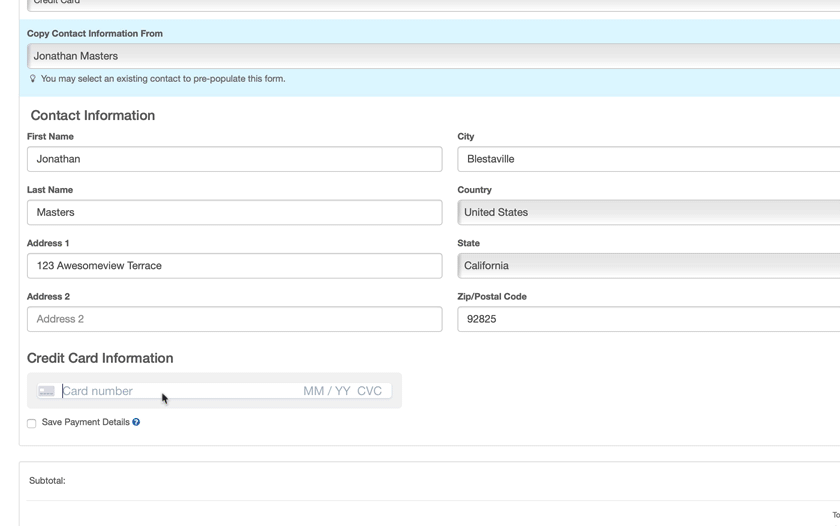The height and width of the screenshot is (526, 840).
Task: Focus the Zip/Postal Code field
Action: click(x=648, y=319)
